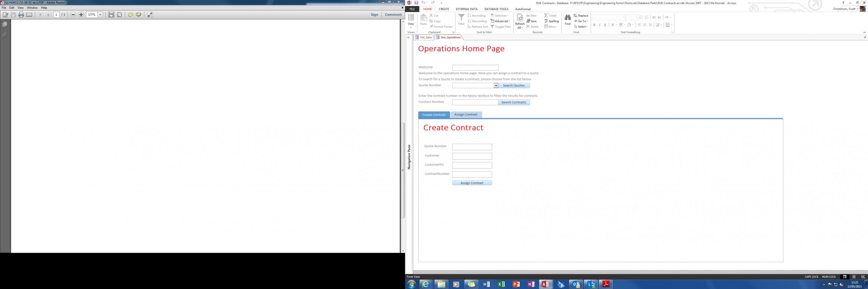This screenshot has height=289, width=868.
Task: Switch to the EXTERNAL DATA ribbon tab
Action: (467, 9)
